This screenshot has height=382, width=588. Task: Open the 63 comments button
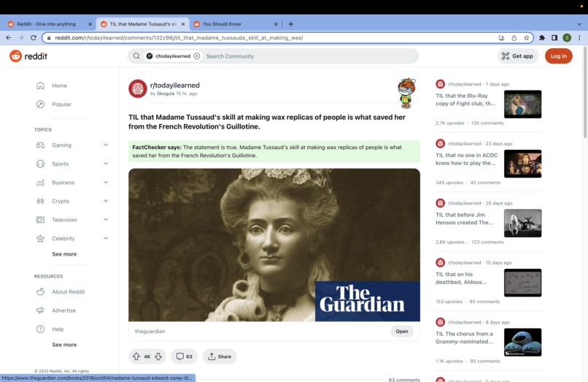point(184,356)
